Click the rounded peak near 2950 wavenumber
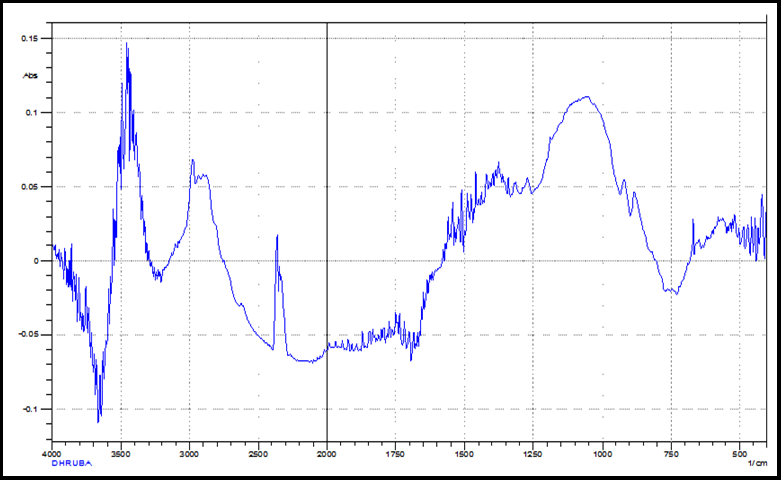The width and height of the screenshot is (781, 480). [x=193, y=161]
